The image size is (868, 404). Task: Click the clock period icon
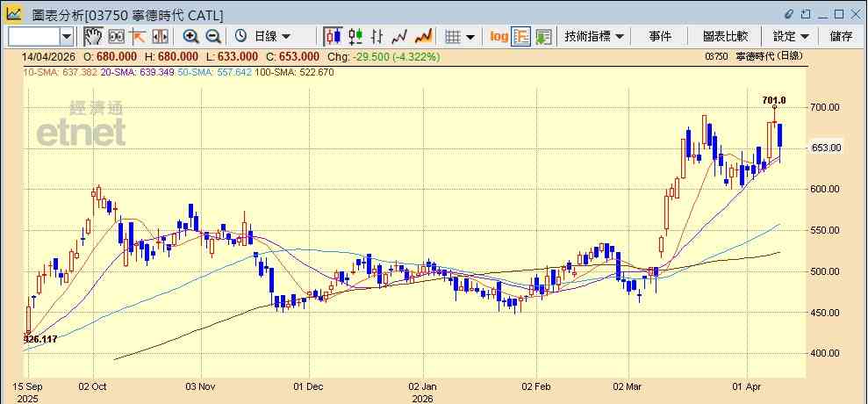[240, 37]
